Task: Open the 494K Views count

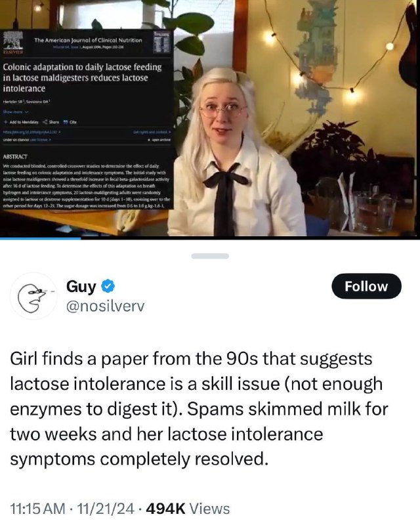Action: point(188,509)
